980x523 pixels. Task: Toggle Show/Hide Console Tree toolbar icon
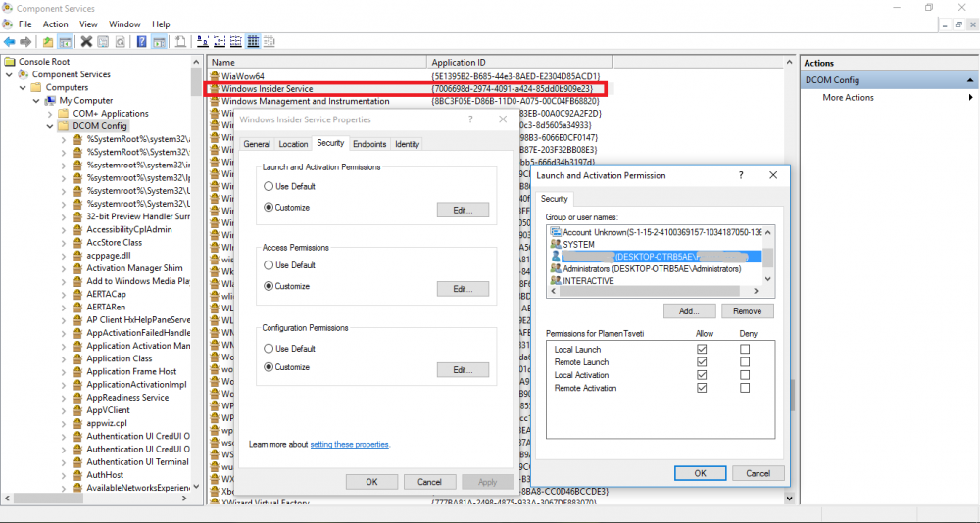click(x=65, y=42)
